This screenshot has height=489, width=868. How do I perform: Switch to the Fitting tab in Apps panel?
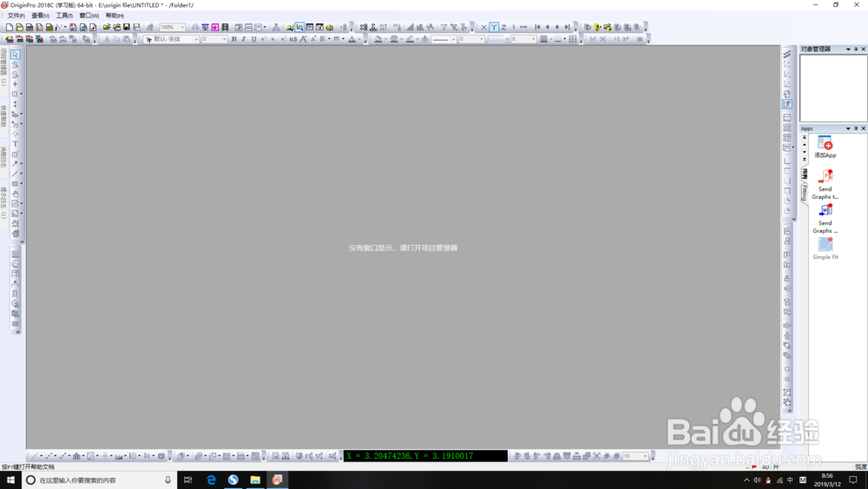805,193
